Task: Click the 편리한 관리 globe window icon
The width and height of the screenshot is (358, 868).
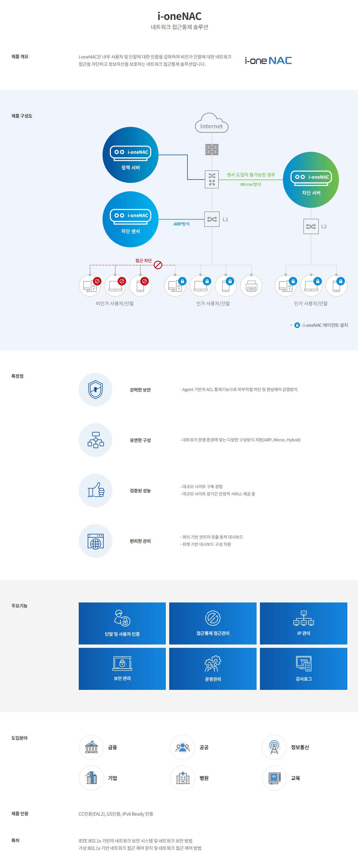Action: 96,541
